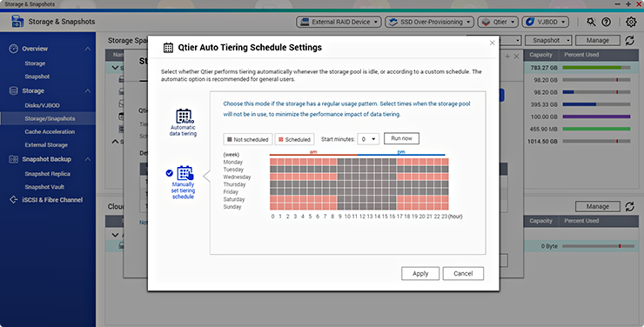Refresh the Storage Space list

tap(629, 40)
